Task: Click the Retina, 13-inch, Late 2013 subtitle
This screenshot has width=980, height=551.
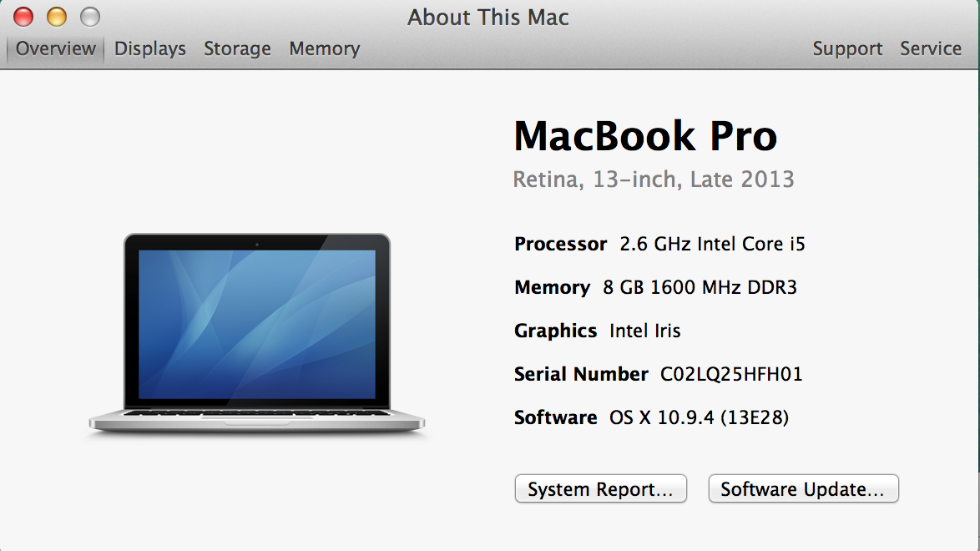Action: click(654, 179)
